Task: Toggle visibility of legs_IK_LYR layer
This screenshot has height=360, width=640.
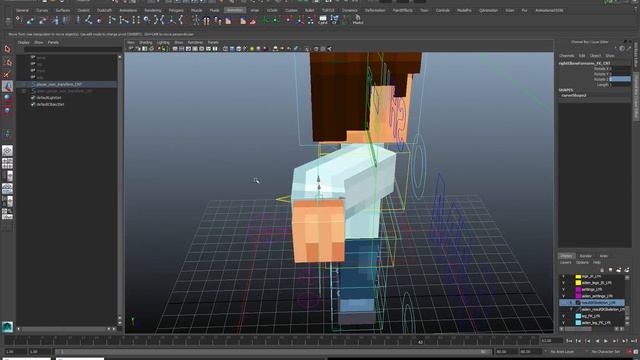Action: 564,276
